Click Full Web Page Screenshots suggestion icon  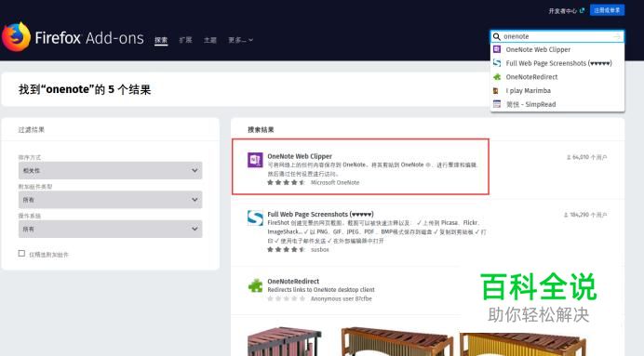497,63
